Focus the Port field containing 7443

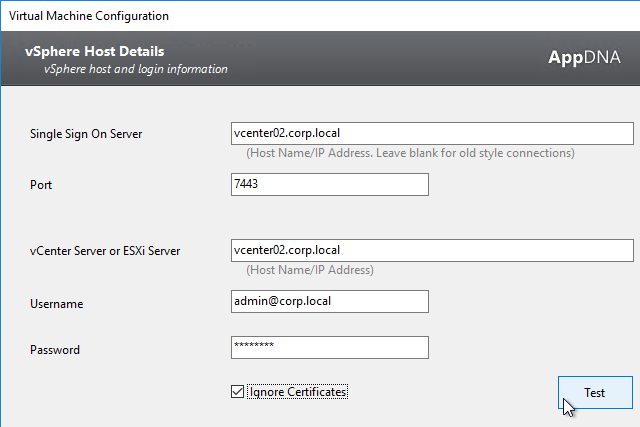(x=330, y=185)
